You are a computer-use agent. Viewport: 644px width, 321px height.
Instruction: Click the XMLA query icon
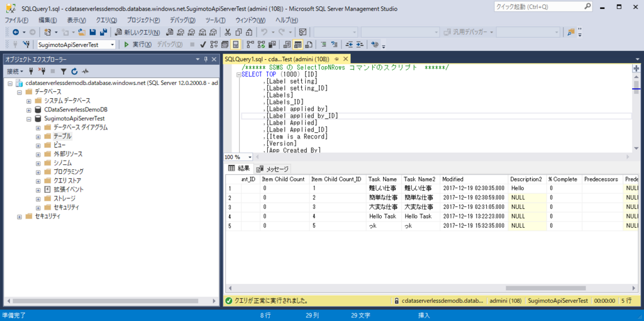pyautogui.click(x=202, y=32)
